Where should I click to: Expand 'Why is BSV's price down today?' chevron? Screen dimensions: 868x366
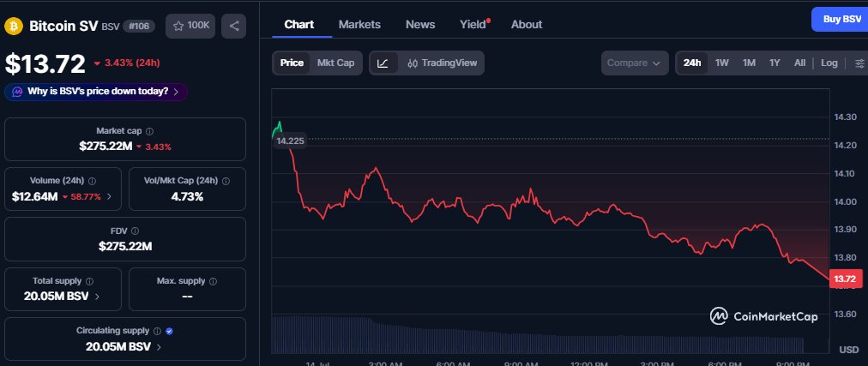click(176, 92)
